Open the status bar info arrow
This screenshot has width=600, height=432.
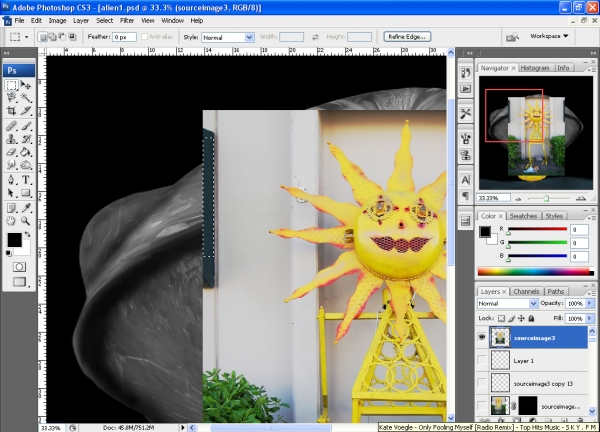click(x=183, y=427)
